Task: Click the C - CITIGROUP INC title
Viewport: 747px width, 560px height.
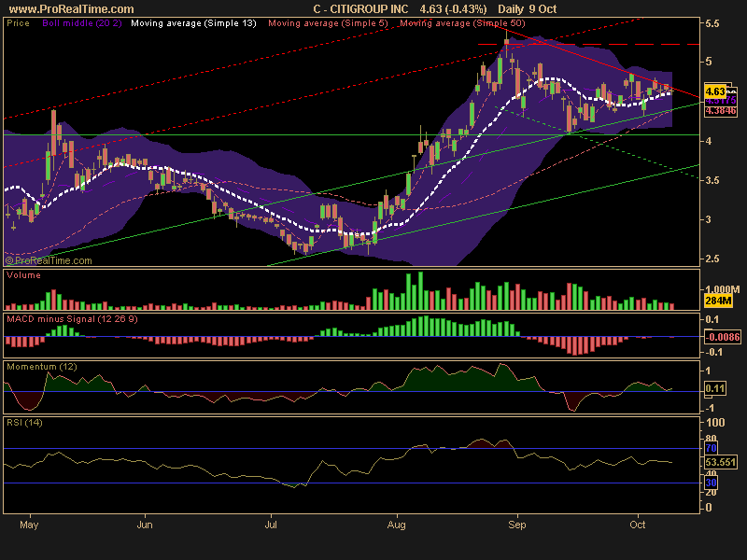Action: pos(360,9)
